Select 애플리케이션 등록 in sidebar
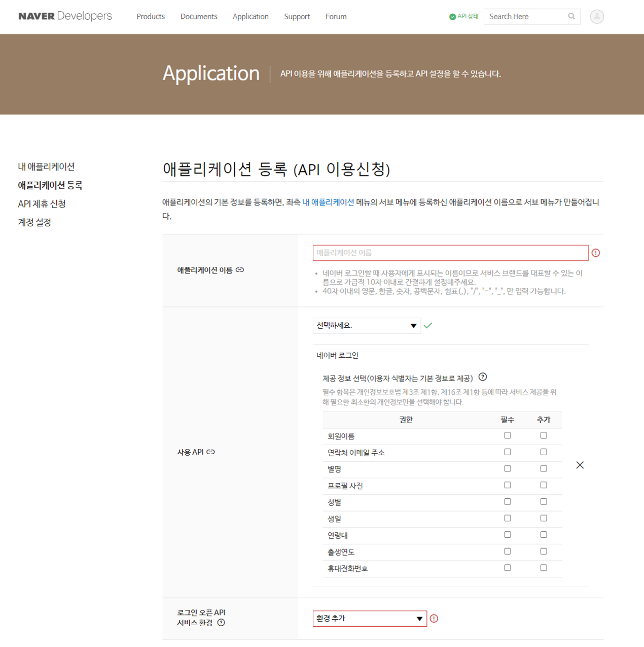644x647 pixels. click(x=50, y=185)
